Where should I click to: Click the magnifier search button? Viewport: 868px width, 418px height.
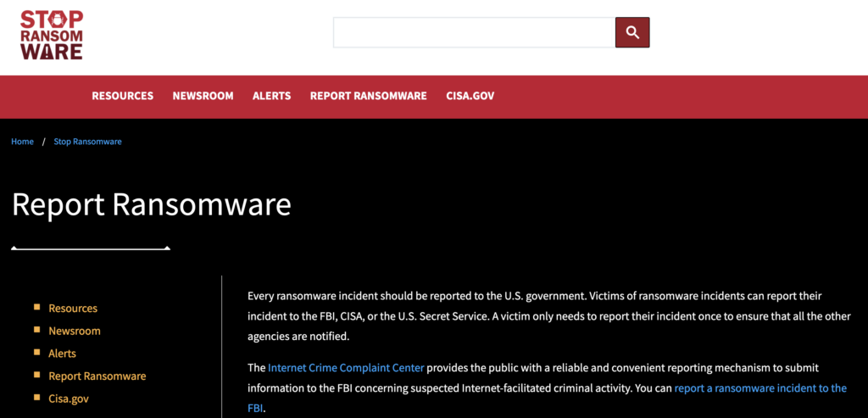[632, 32]
